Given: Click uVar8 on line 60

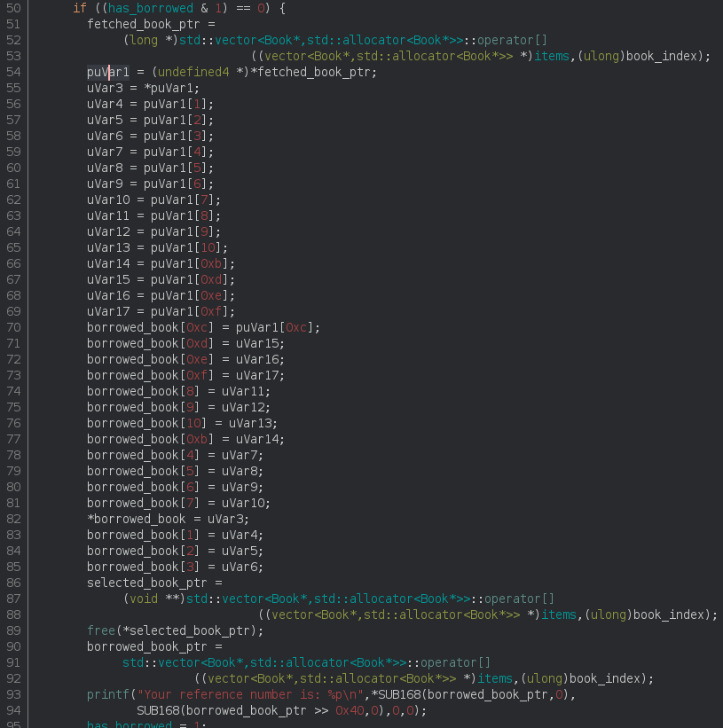Looking at the screenshot, I should pyautogui.click(x=105, y=168).
